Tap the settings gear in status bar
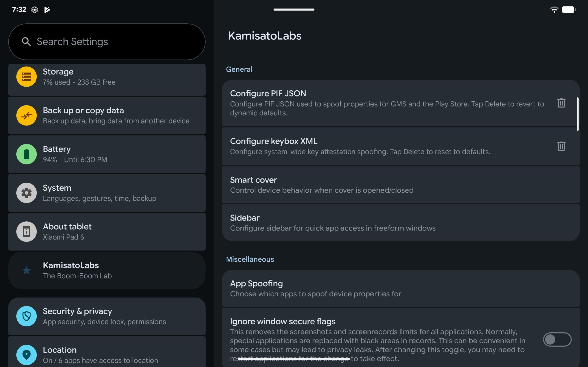 (x=34, y=10)
